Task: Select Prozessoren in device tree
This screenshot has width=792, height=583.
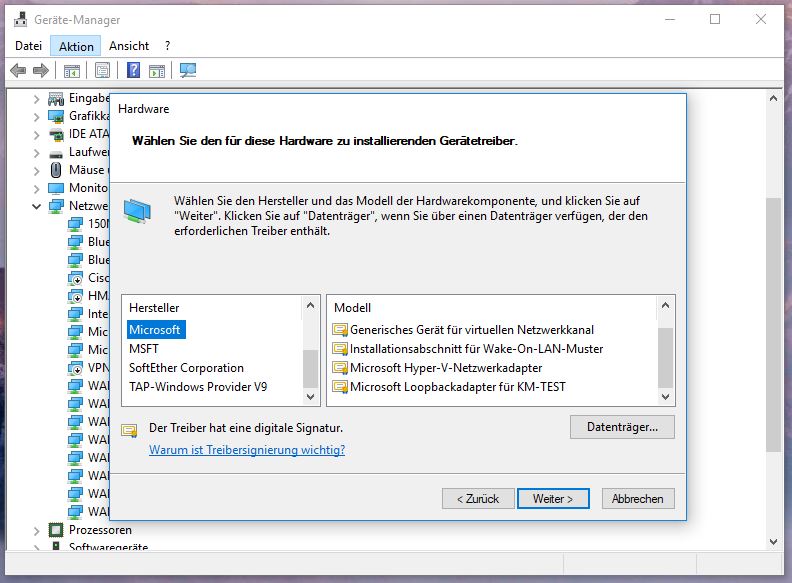Action: coord(100,530)
